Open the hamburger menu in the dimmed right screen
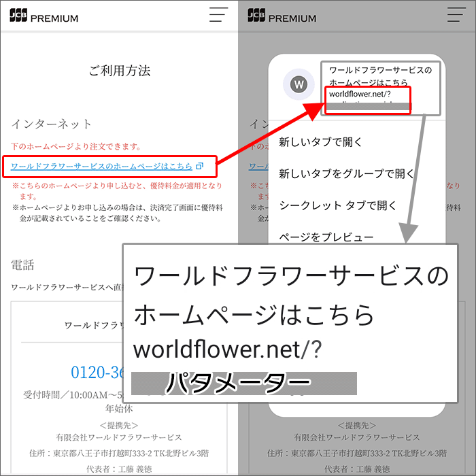476x476 pixels. click(456, 14)
